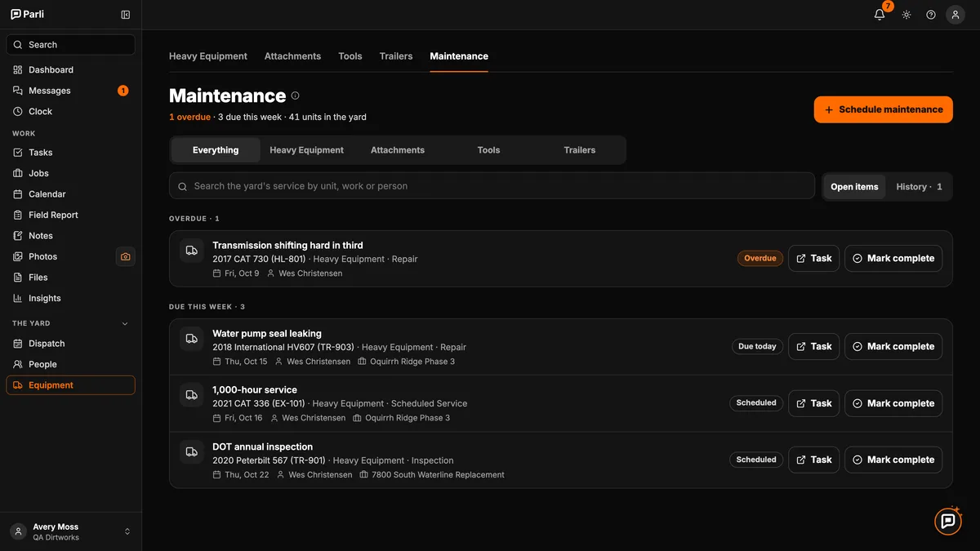Click 'Water pump seal leaking' title
The height and width of the screenshot is (551, 980).
tap(267, 333)
